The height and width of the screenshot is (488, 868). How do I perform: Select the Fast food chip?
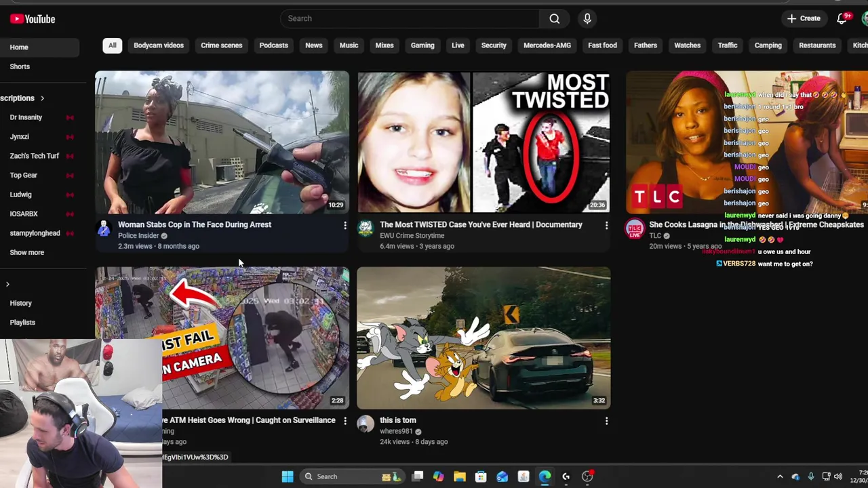point(602,45)
